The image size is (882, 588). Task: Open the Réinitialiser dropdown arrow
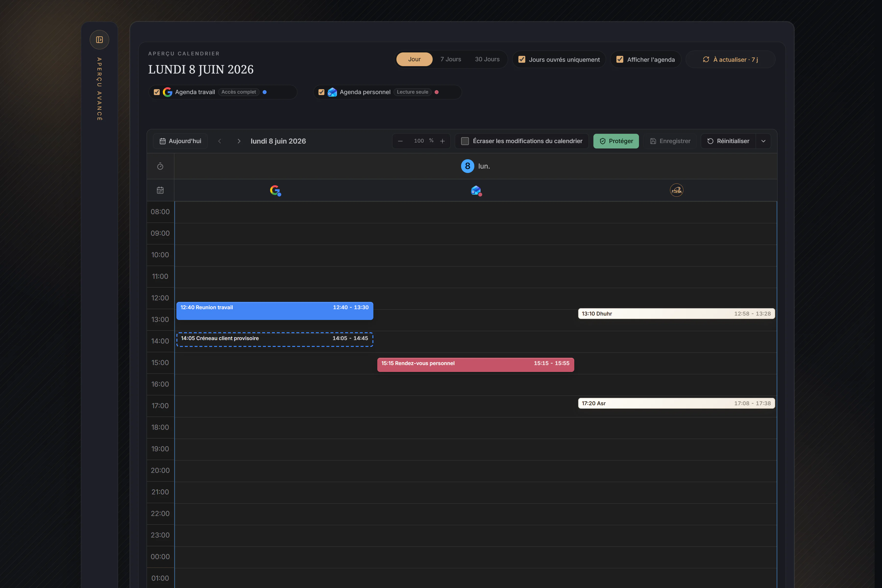tap(763, 141)
